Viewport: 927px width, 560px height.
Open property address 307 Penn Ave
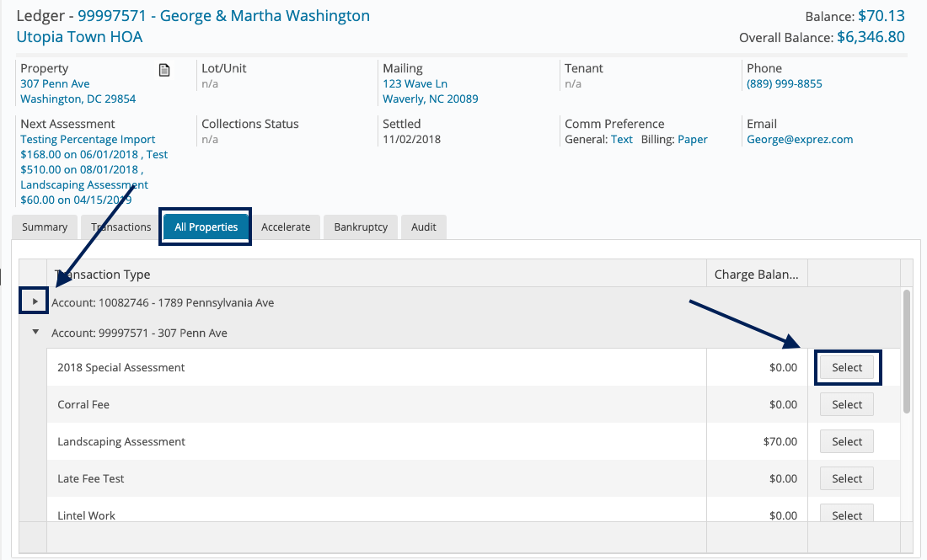click(55, 84)
